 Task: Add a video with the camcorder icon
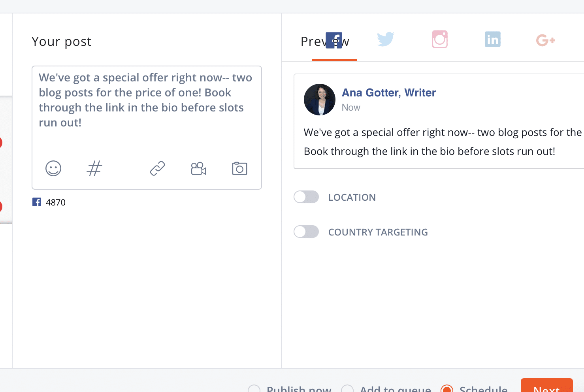click(x=198, y=168)
